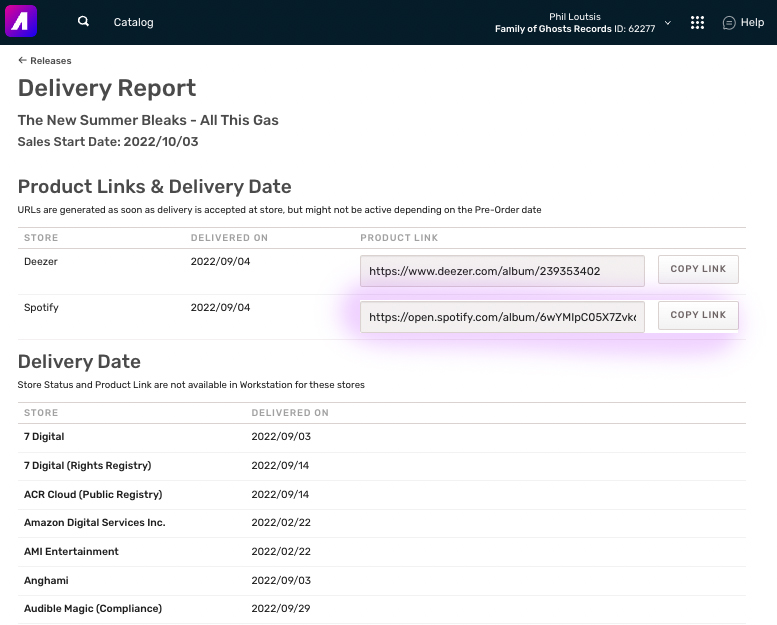Click the Spotify store row
This screenshot has height=625, width=777.
(x=41, y=308)
